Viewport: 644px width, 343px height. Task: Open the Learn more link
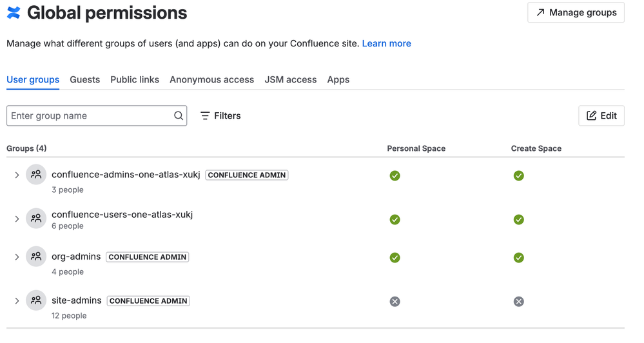coord(386,44)
